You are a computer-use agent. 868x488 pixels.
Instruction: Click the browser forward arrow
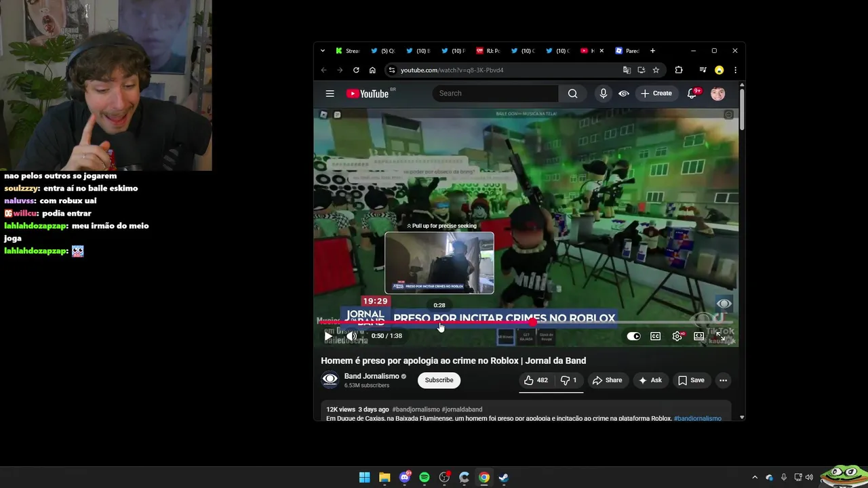pos(339,70)
